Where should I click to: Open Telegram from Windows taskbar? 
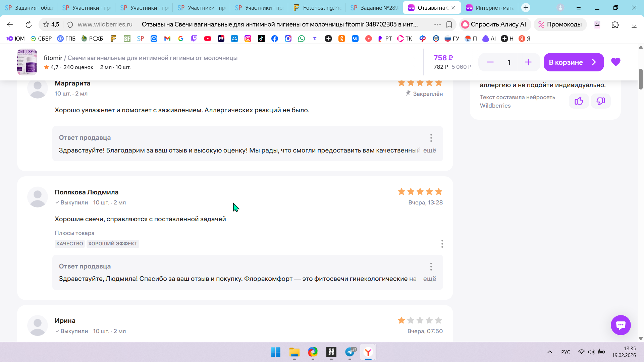click(350, 352)
